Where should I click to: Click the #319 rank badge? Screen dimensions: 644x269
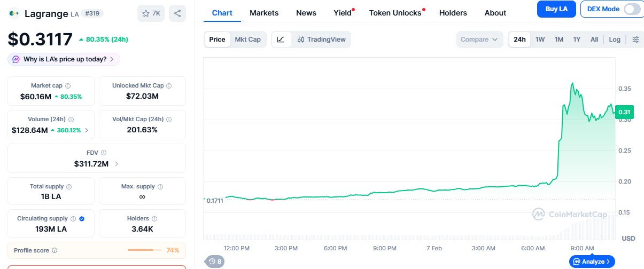pos(92,13)
